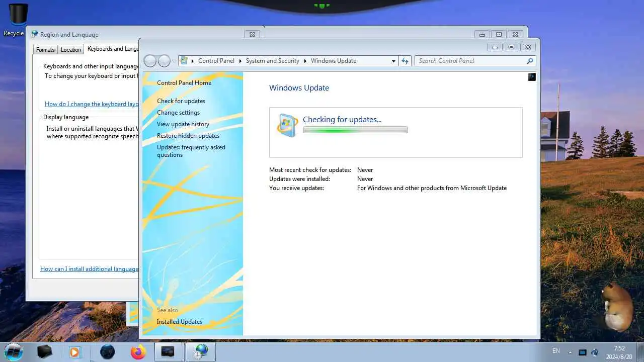Screen dimensions: 644x362
Task: Open the address bar history dropdown
Action: pyautogui.click(x=393, y=61)
